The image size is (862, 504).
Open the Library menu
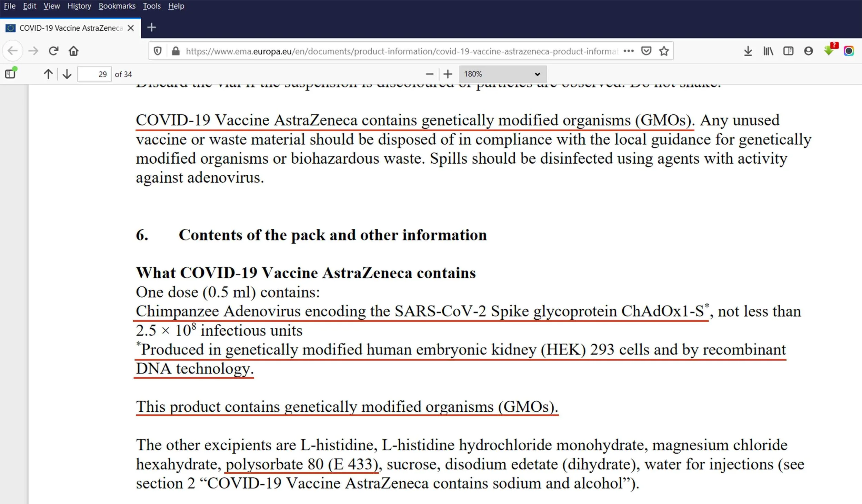pyautogui.click(x=768, y=51)
